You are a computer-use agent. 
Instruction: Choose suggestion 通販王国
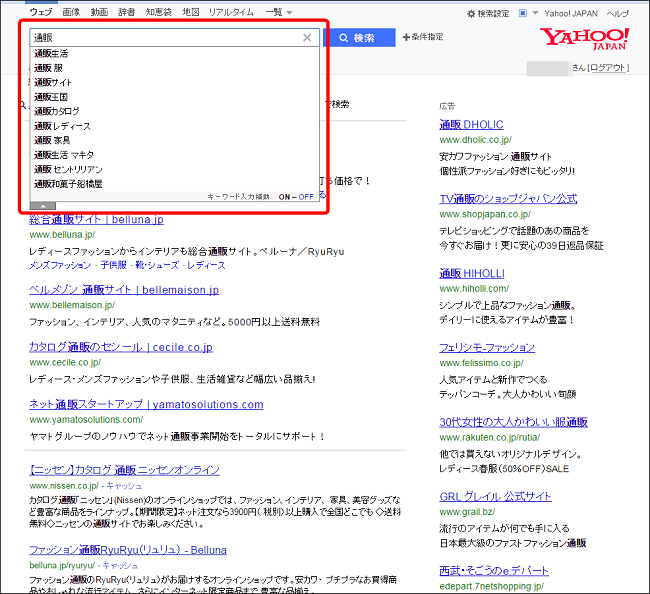175,97
